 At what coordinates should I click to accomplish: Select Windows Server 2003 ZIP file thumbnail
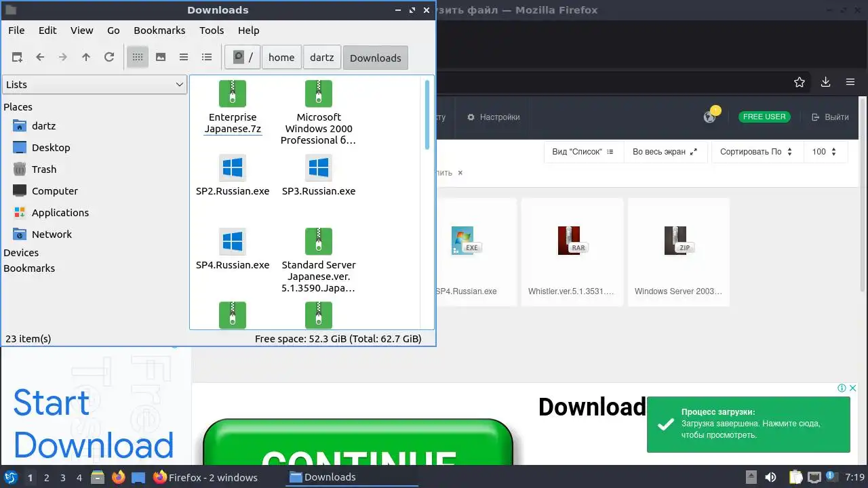click(x=678, y=252)
